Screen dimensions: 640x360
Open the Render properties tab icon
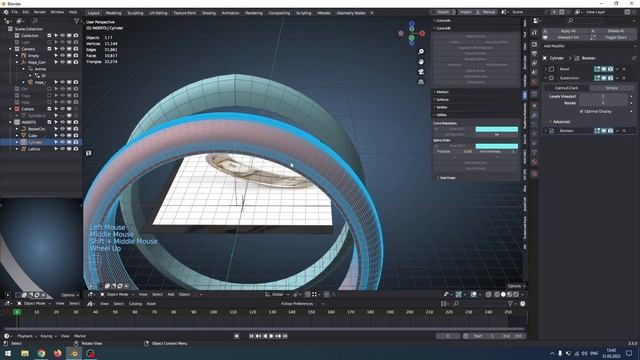[x=534, y=44]
